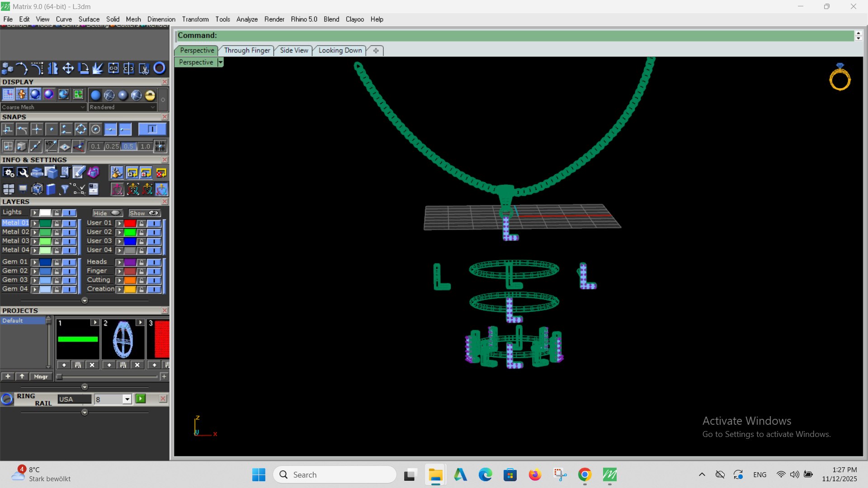Collapse the Layers panel with round arrow
The image size is (868, 488).
click(x=85, y=300)
